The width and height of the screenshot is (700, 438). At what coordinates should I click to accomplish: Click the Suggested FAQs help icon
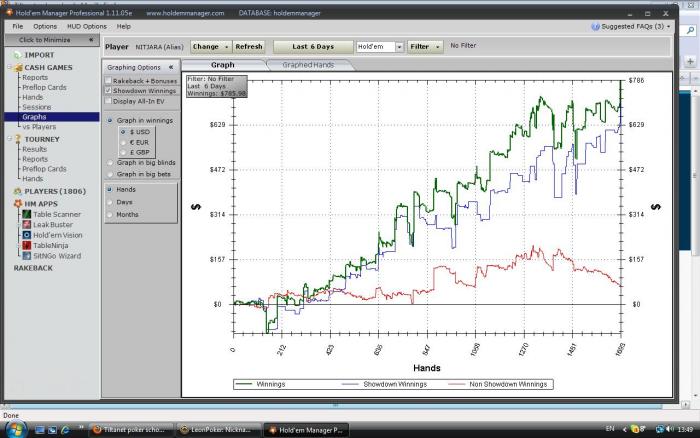595,27
